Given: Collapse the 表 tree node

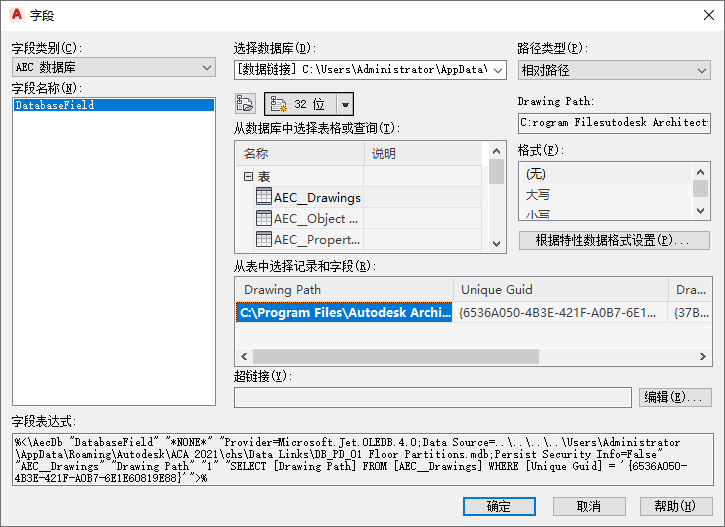Looking at the screenshot, I should [248, 176].
